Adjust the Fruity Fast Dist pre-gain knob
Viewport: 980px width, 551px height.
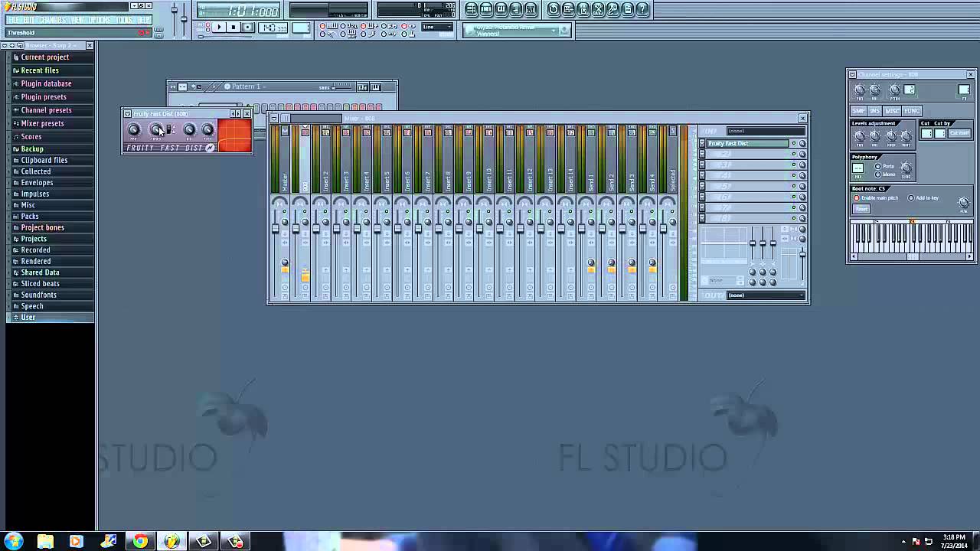[134, 130]
